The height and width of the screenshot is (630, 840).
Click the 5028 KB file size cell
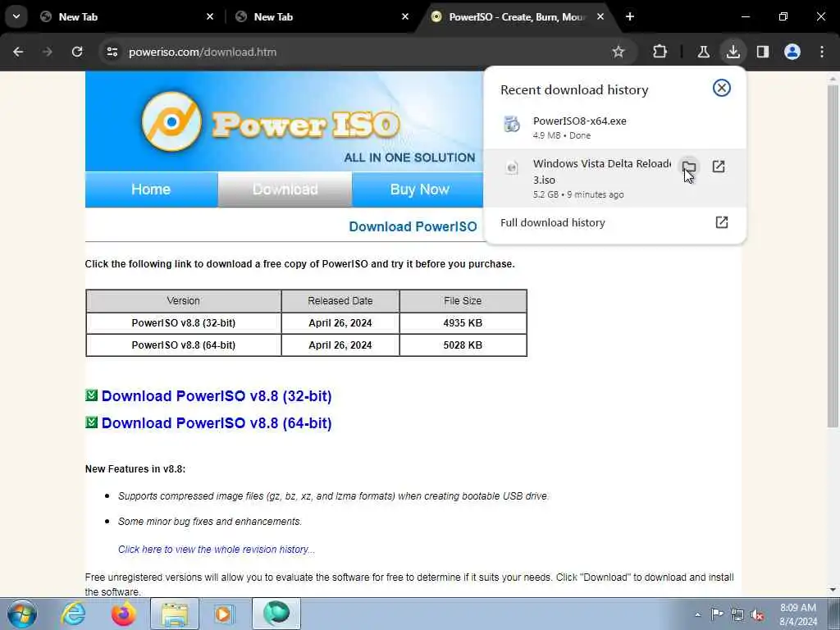coord(463,345)
